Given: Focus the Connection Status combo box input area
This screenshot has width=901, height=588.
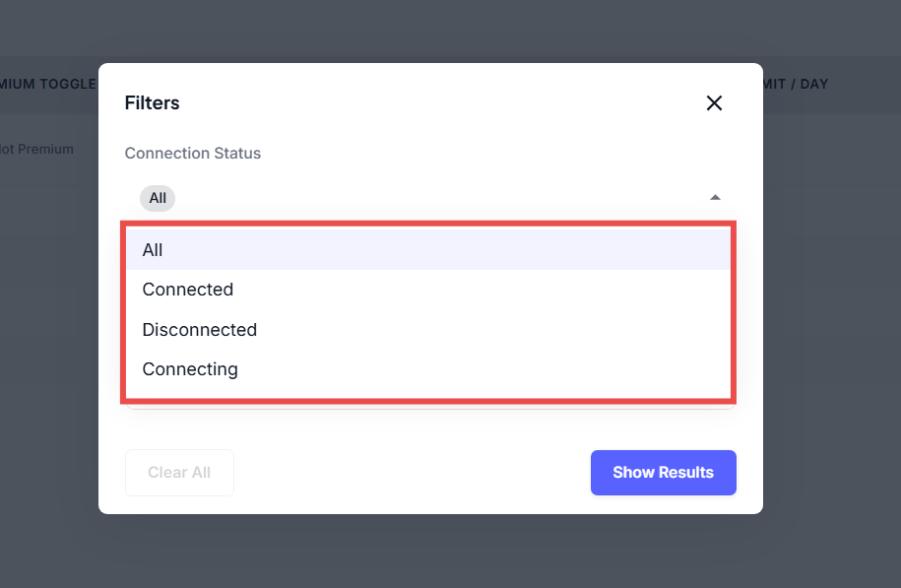Looking at the screenshot, I should pos(433,198).
